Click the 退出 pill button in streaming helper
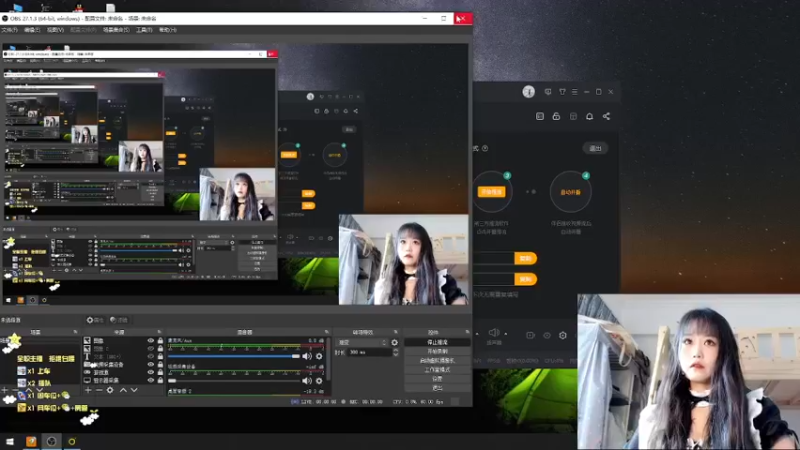Screen dimensions: 800x450 click(595, 148)
